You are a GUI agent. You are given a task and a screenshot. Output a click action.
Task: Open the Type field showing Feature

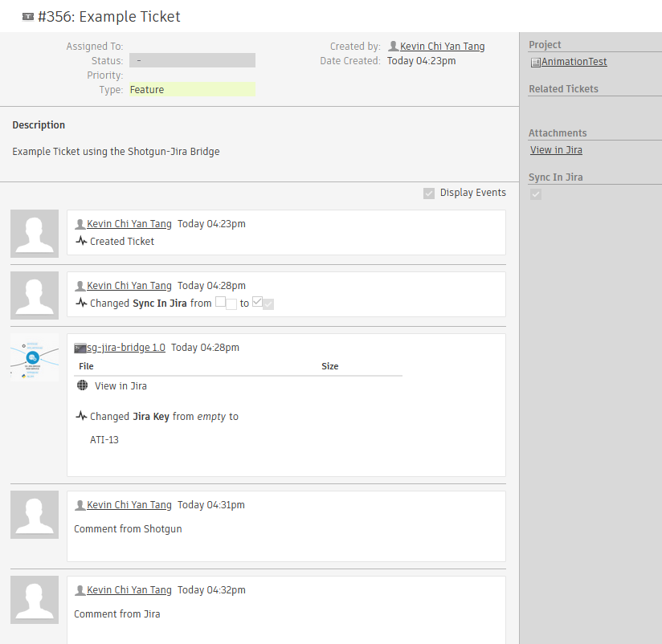pyautogui.click(x=192, y=89)
